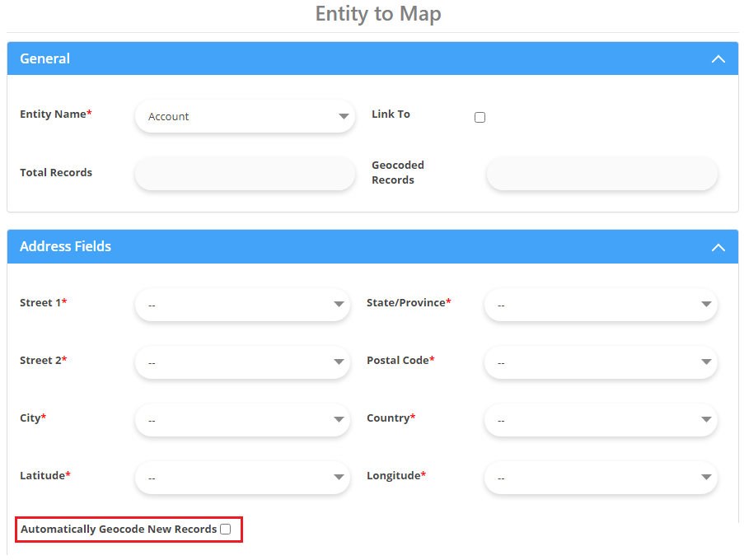
Task: Toggle the Link To option off
Action: click(x=480, y=117)
